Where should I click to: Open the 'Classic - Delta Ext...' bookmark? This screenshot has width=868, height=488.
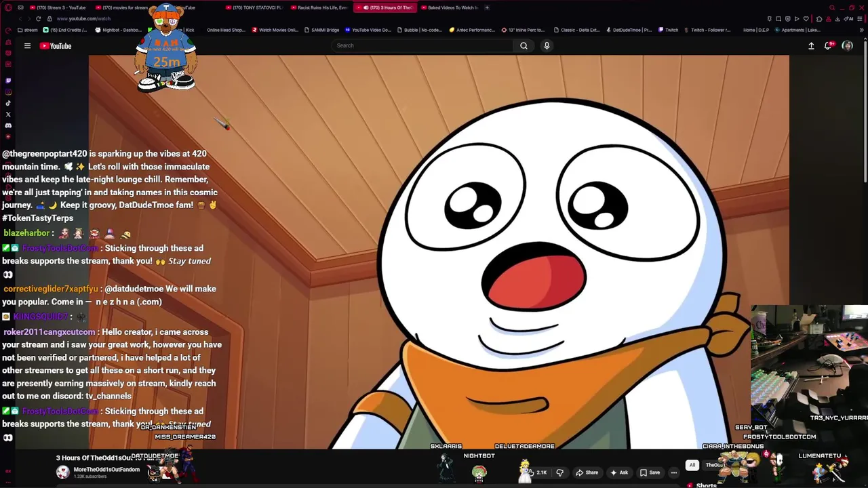[576, 30]
